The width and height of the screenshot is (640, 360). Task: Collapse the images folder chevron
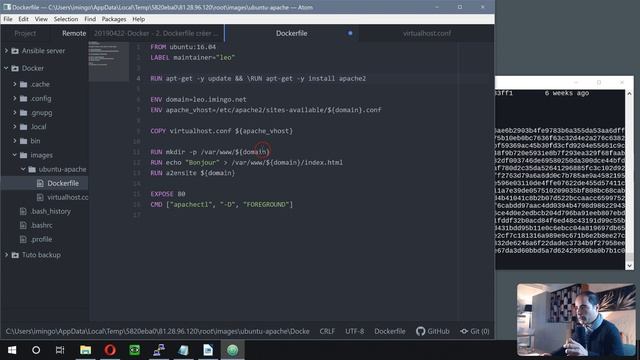click(15, 155)
